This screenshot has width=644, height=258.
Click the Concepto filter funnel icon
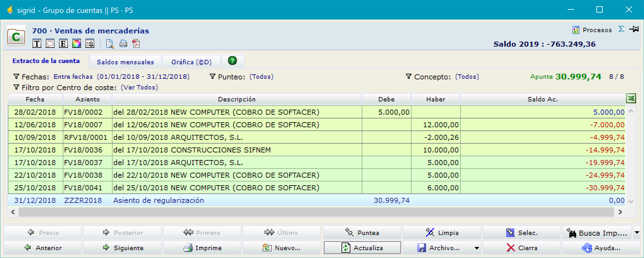[x=409, y=77]
